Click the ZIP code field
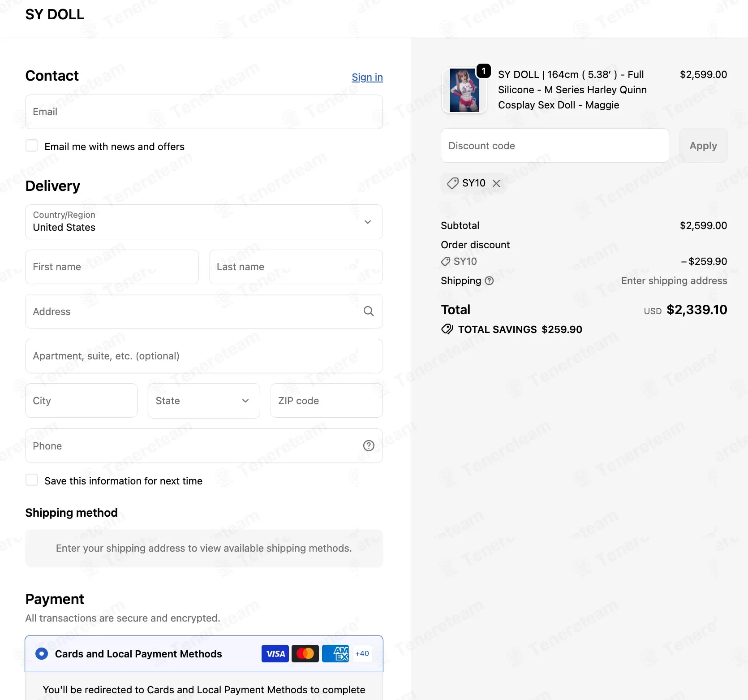 click(327, 401)
